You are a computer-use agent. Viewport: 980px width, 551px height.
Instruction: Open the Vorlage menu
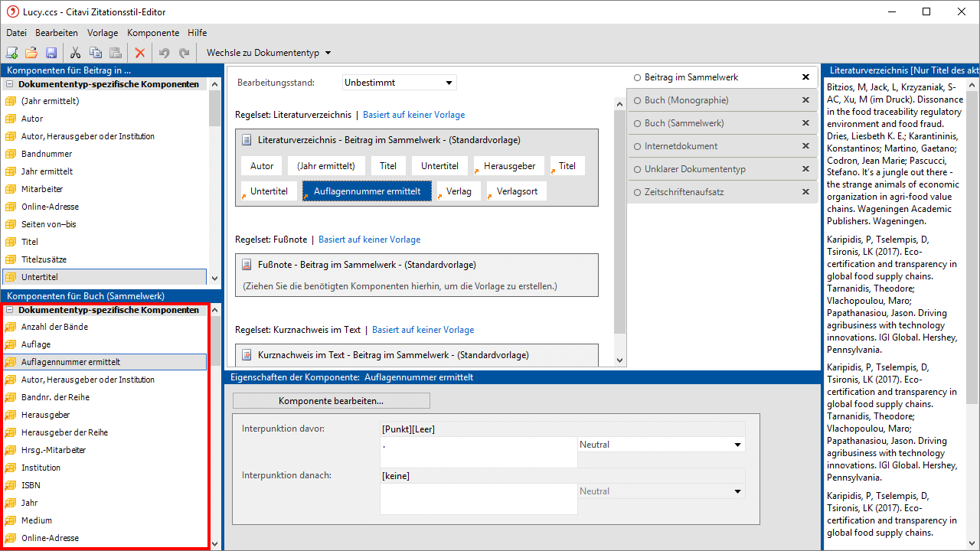click(103, 33)
